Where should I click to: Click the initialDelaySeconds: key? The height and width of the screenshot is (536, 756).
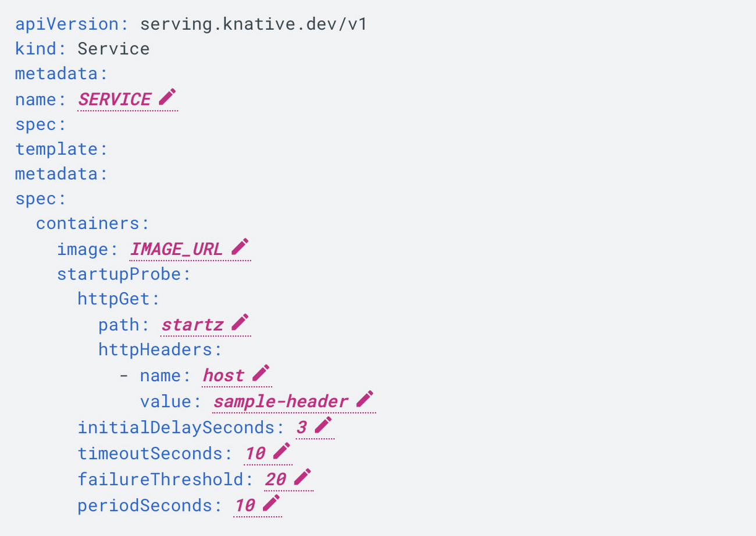(181, 428)
